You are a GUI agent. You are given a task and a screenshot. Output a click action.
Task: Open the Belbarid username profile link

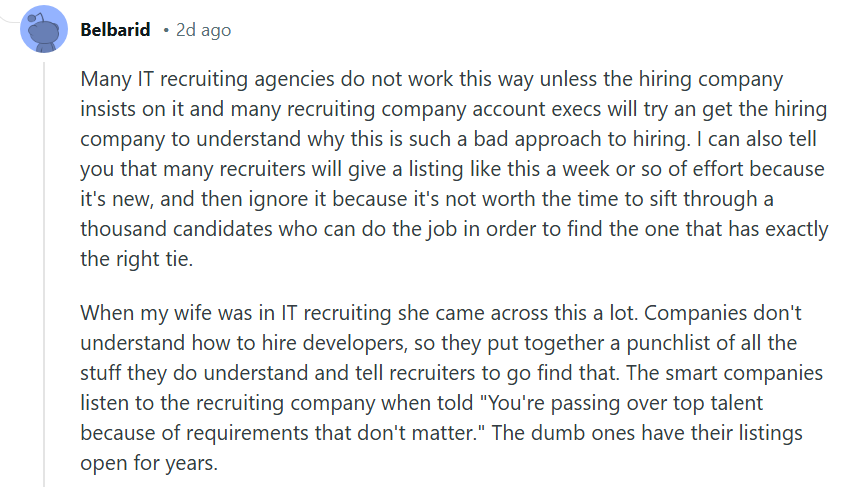click(115, 30)
